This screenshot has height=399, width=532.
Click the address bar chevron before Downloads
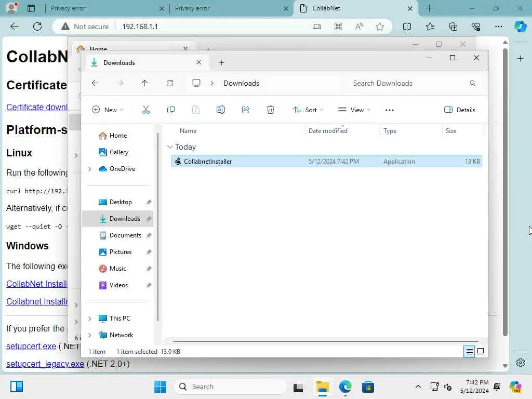point(212,83)
